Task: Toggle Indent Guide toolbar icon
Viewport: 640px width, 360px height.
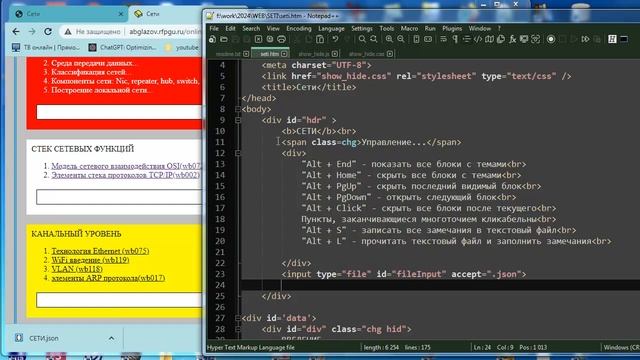Action: 466,39
